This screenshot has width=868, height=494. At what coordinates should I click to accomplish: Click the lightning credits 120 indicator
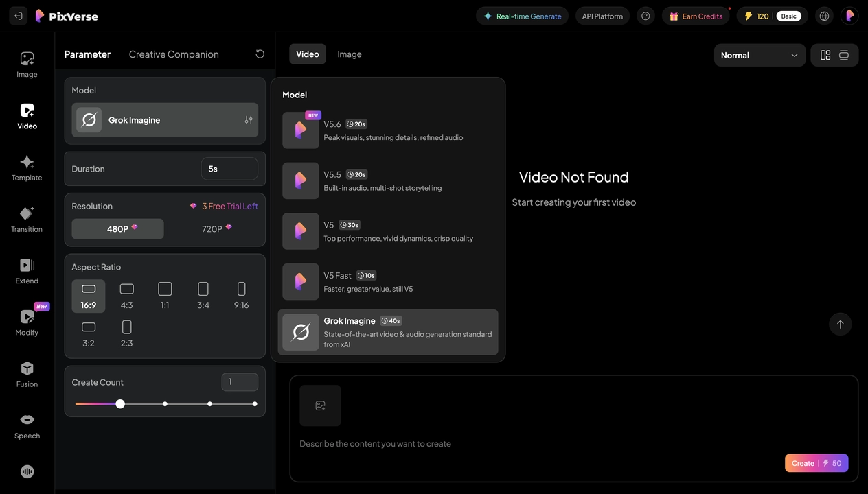coord(757,16)
